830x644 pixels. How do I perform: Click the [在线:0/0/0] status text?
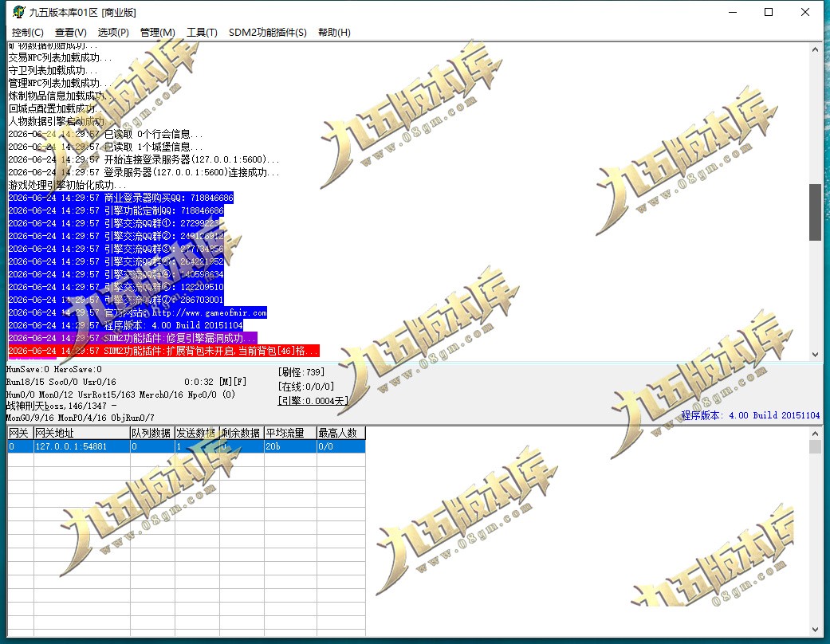pos(306,387)
